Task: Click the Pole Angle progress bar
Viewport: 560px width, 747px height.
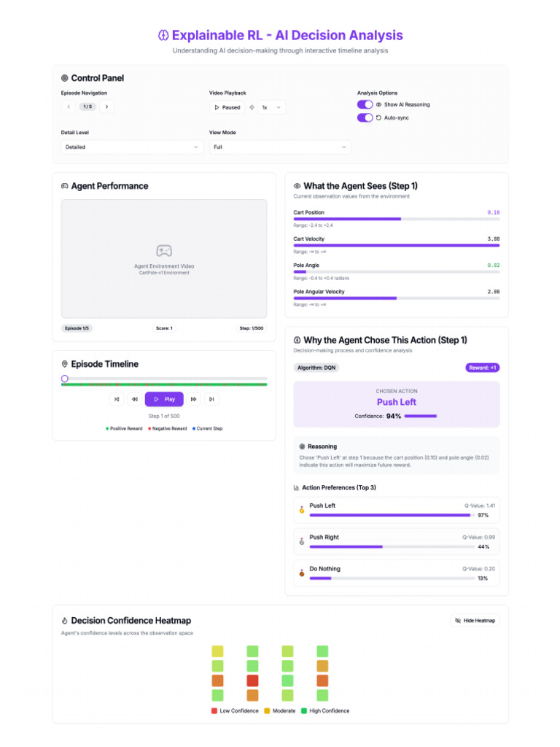Action: tap(396, 271)
